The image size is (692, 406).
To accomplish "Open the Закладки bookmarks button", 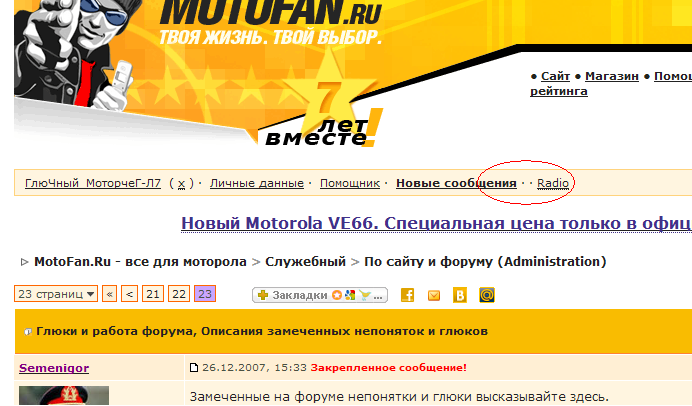I will 320,295.
